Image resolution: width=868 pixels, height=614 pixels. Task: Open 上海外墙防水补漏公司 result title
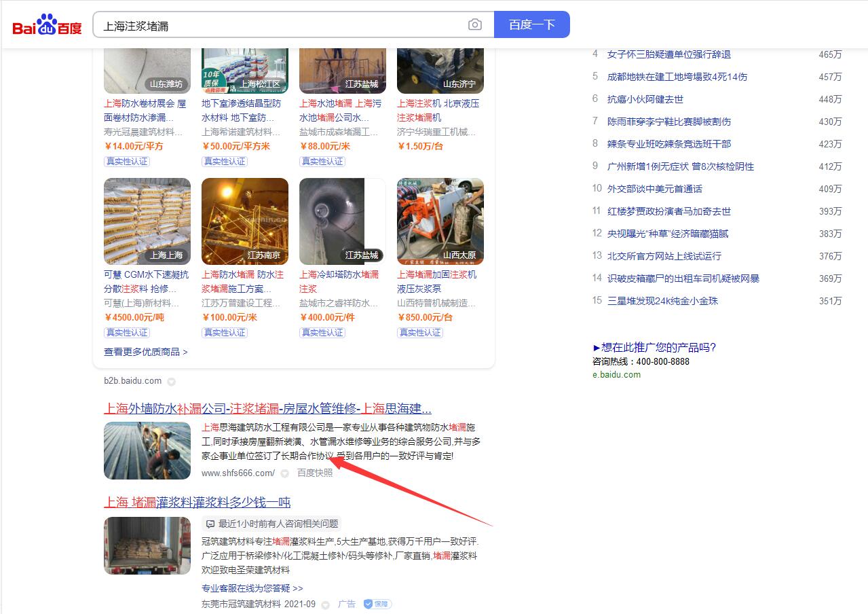(x=267, y=409)
